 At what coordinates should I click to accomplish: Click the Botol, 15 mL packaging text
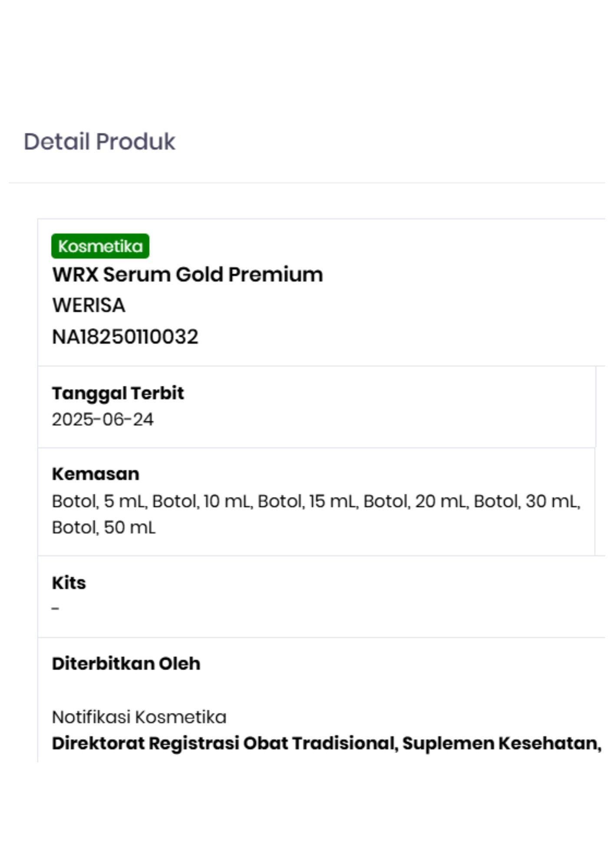(307, 501)
